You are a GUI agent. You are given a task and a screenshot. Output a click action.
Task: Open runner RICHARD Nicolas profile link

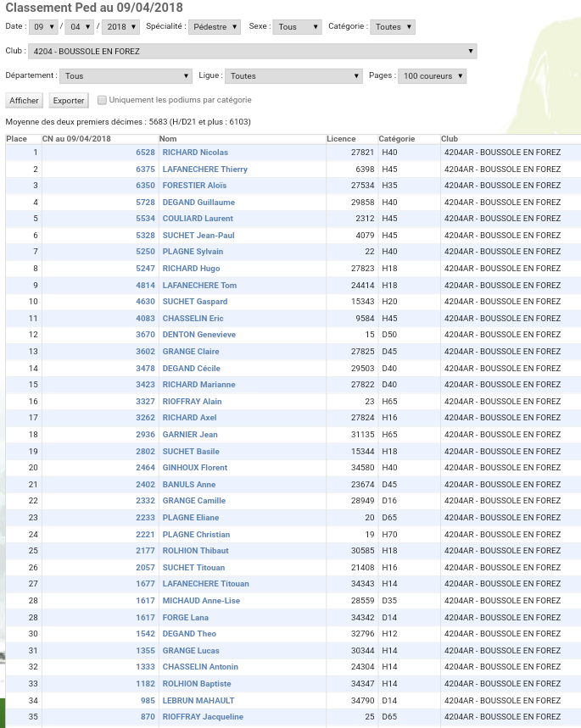click(195, 153)
